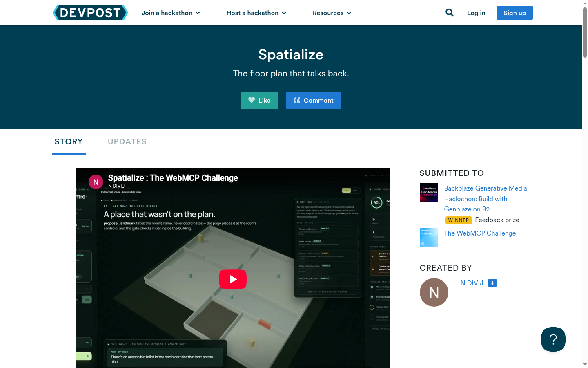This screenshot has width=588, height=368.
Task: Open the Log in link
Action: [x=476, y=13]
